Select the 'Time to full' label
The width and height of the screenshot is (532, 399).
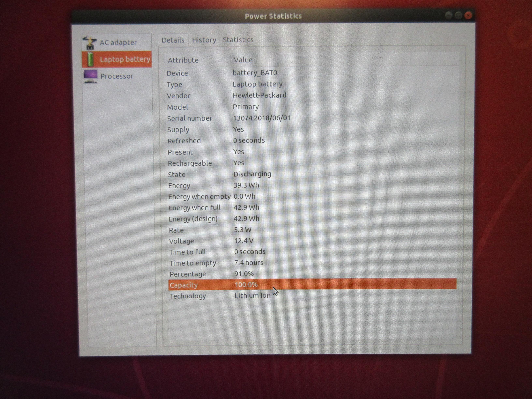[187, 252]
